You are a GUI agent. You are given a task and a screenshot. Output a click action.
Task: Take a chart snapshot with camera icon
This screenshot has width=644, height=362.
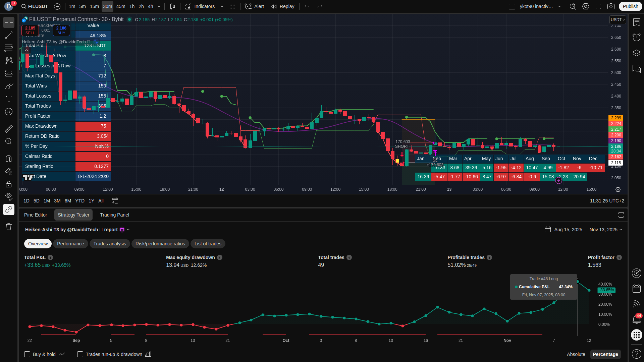[x=611, y=6]
